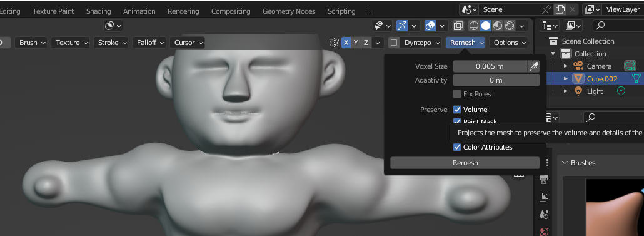This screenshot has width=644, height=236.
Task: Switch to Compositing workspace tab
Action: coord(231,11)
